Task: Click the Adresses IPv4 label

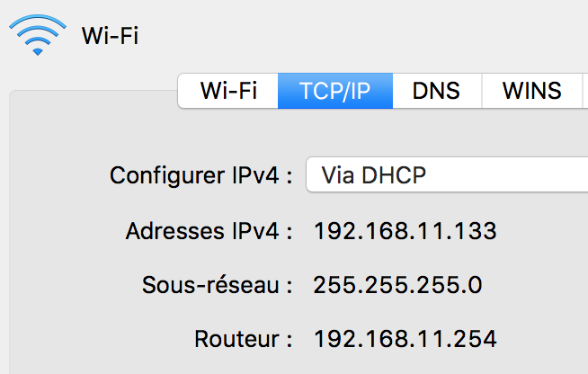Action: tap(209, 231)
